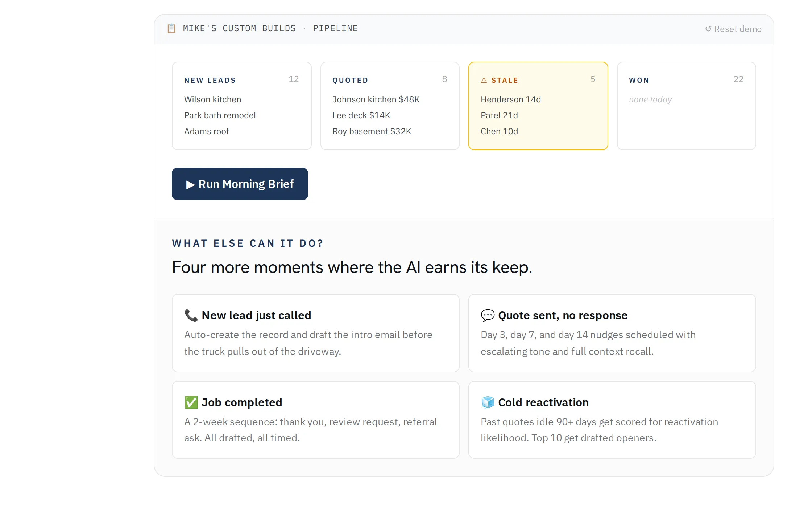Open the Job completed card title
This screenshot has width=812, height=508.
click(242, 402)
